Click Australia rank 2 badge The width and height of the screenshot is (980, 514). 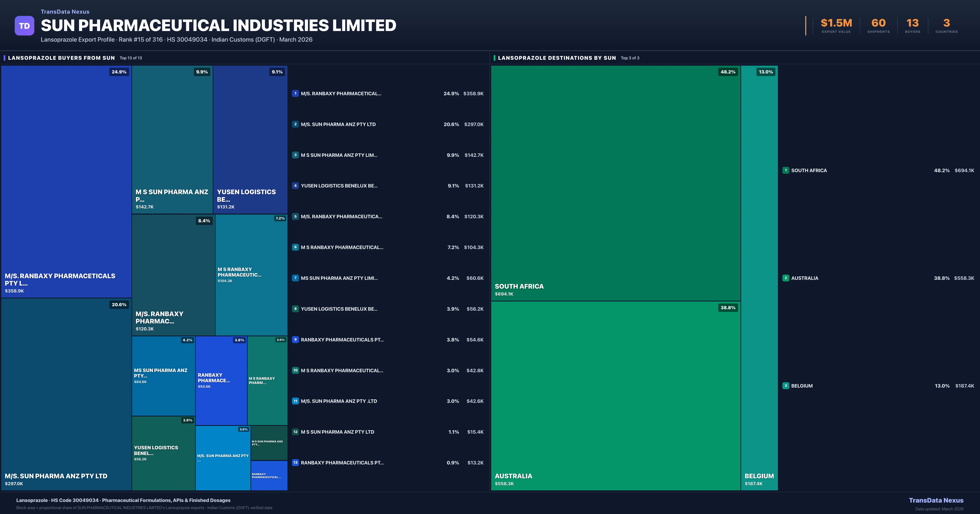pos(786,278)
